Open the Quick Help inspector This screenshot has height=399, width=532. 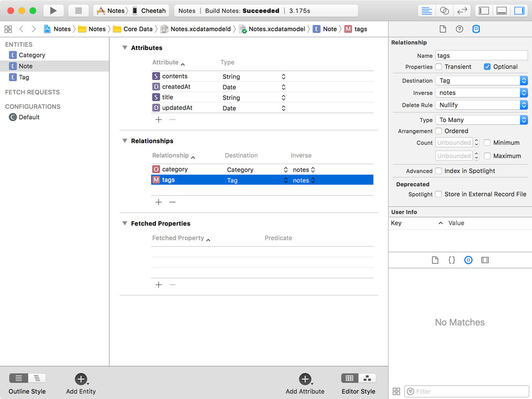click(459, 29)
